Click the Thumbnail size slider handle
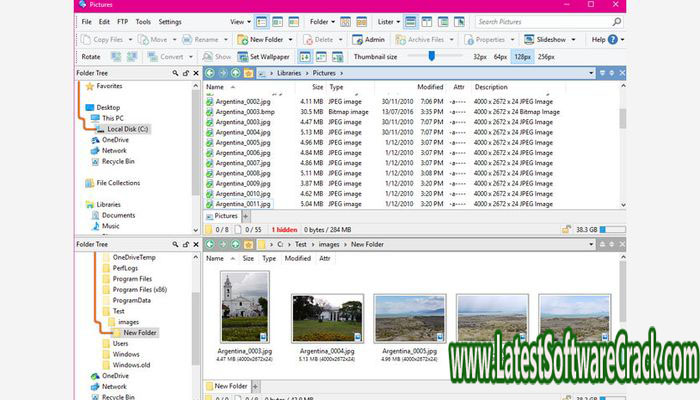The width and height of the screenshot is (700, 400). click(431, 56)
